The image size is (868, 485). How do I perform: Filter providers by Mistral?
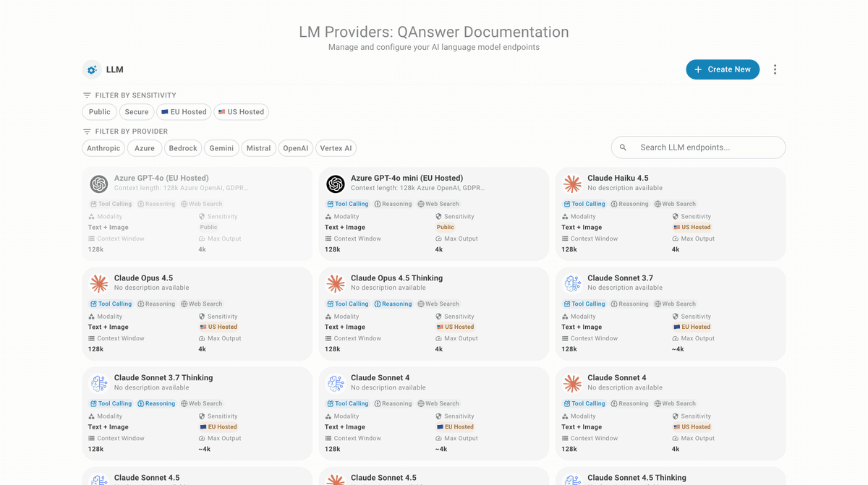click(258, 148)
